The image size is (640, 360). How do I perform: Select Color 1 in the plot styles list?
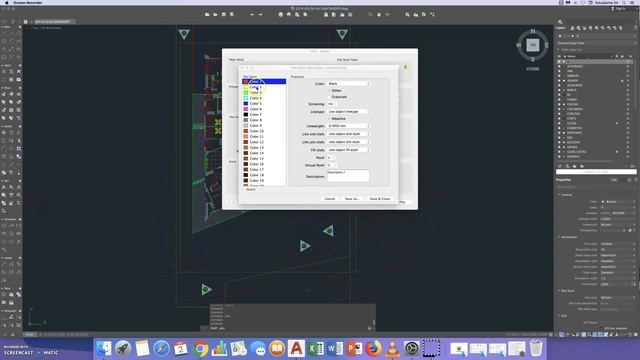[x=264, y=82]
